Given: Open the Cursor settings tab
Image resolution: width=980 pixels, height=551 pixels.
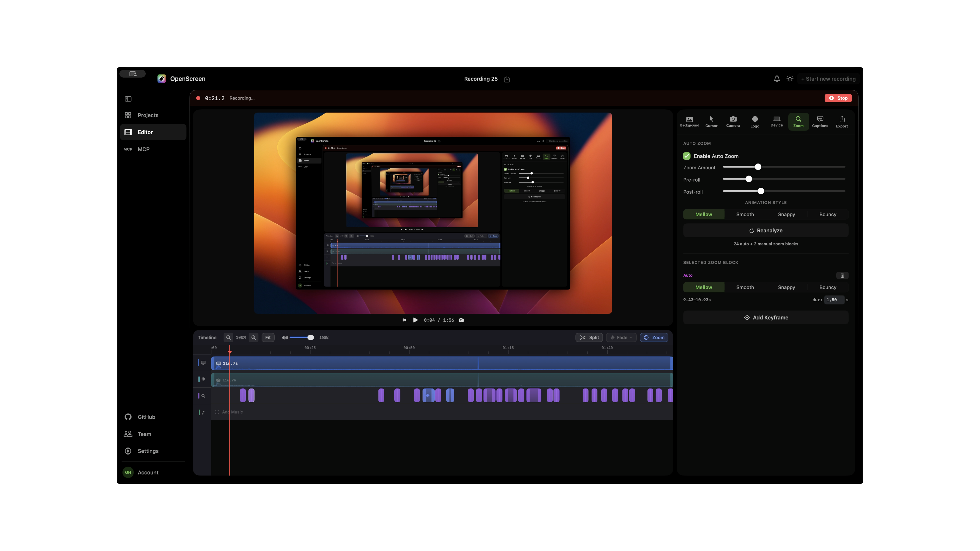Looking at the screenshot, I should [x=711, y=122].
